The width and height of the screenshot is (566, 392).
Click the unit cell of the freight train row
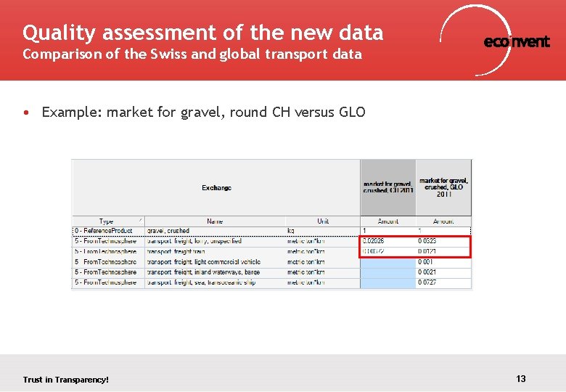(323, 252)
